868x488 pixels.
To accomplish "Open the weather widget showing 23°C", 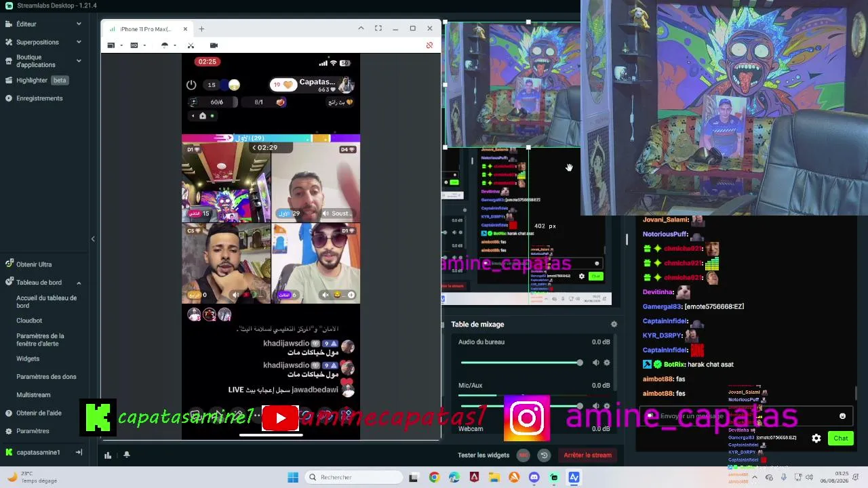I will click(32, 477).
